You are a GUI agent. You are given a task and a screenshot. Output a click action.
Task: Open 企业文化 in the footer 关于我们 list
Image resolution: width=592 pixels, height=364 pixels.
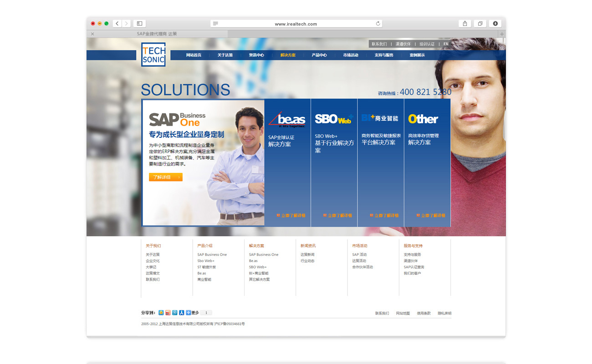153,261
